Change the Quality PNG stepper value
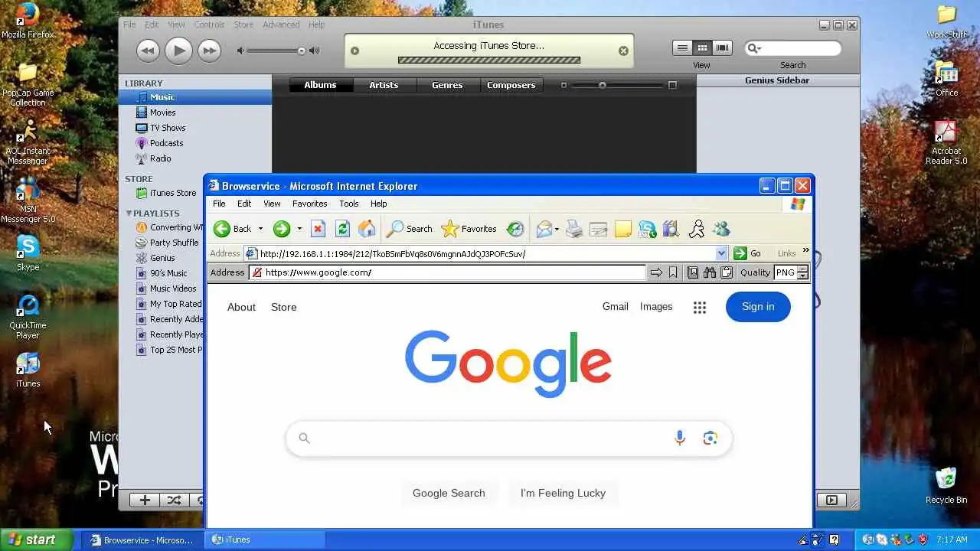The height and width of the screenshot is (551, 980). [802, 272]
